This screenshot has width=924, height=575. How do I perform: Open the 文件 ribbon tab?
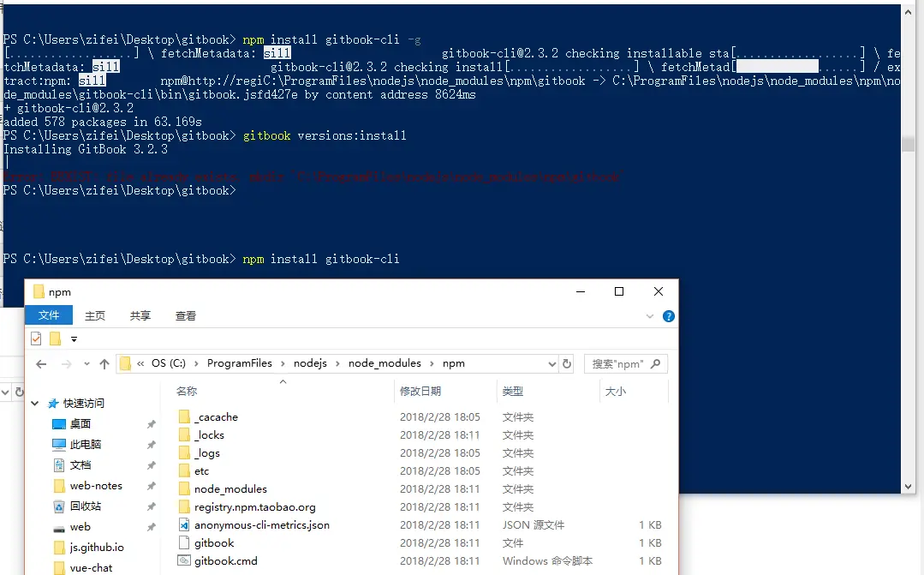pyautogui.click(x=48, y=315)
